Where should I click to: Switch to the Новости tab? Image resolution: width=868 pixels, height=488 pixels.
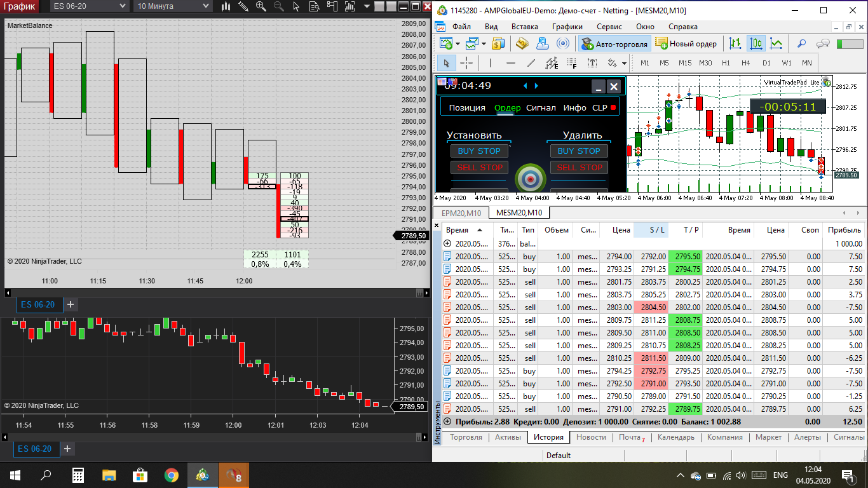(x=591, y=437)
